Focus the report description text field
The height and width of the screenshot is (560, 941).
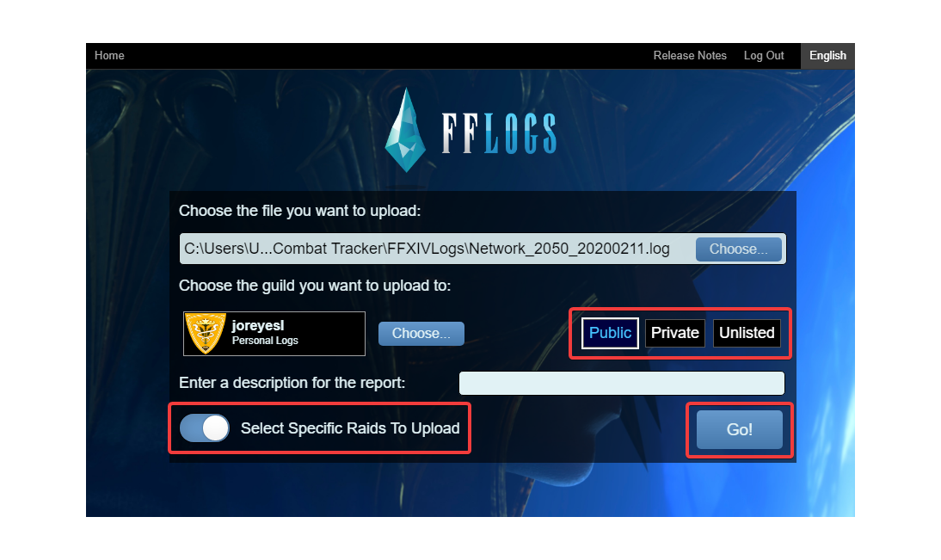click(622, 383)
